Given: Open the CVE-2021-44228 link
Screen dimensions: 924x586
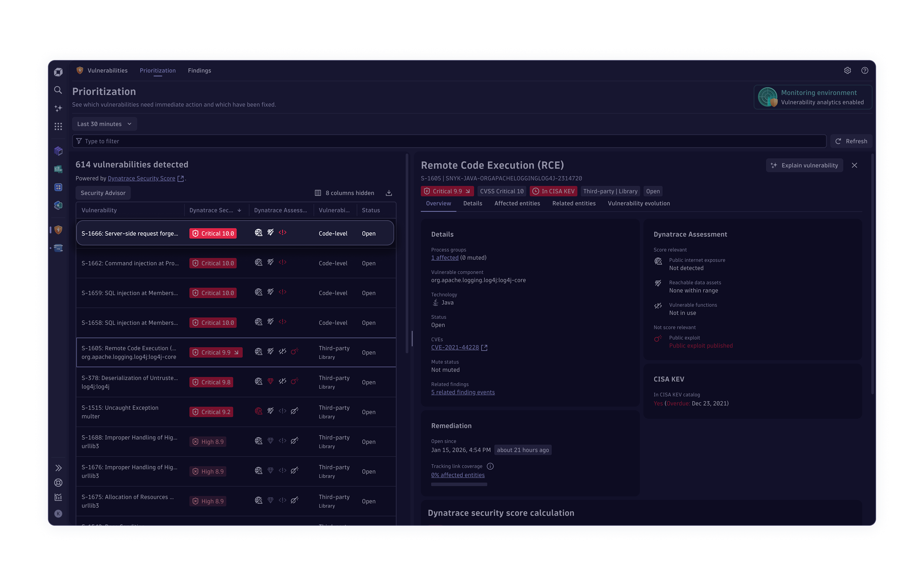Looking at the screenshot, I should coord(455,348).
